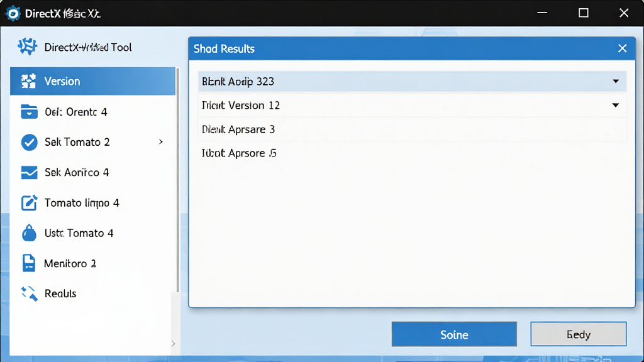Viewport: 644px width, 362px height.
Task: Click the small arrow at sidebar bottom right
Action: pos(174,344)
